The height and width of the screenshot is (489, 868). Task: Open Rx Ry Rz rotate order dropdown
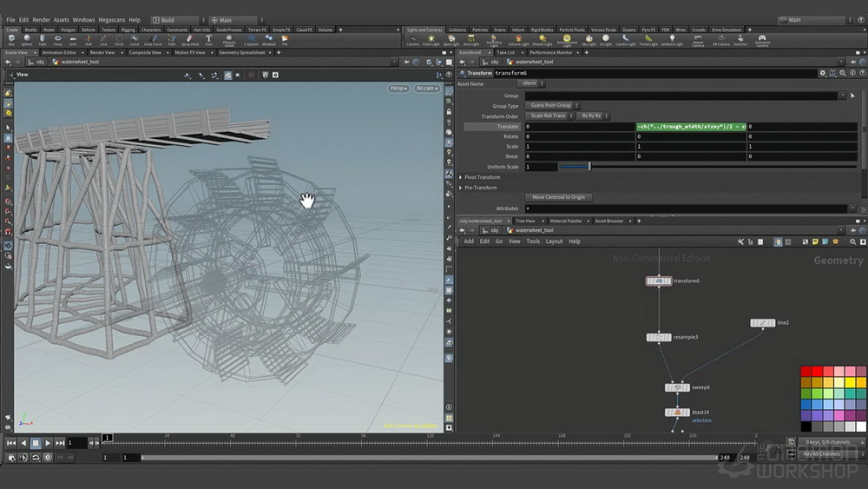pyautogui.click(x=592, y=116)
